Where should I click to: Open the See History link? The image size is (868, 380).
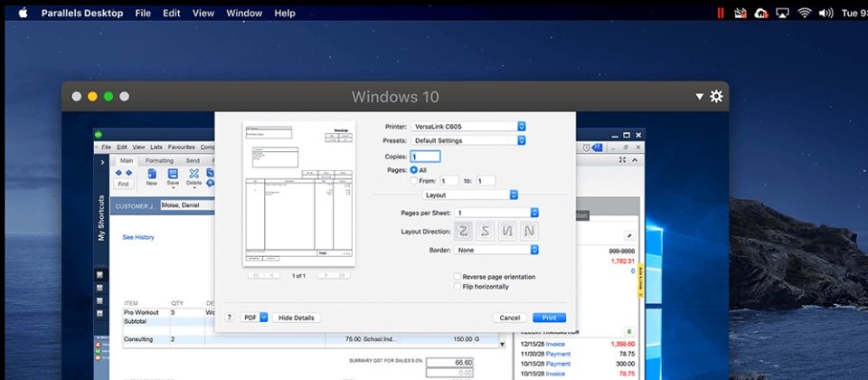tap(137, 237)
